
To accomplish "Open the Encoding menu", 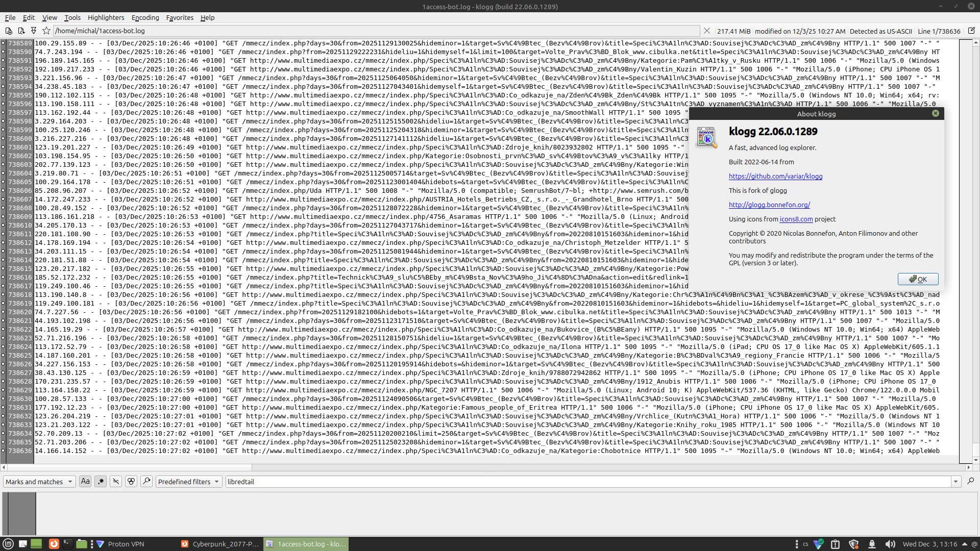I will click(145, 17).
